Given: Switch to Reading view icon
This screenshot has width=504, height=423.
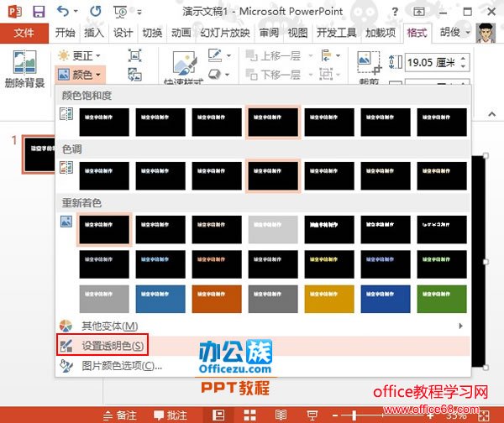Looking at the screenshot, I should coord(281,415).
